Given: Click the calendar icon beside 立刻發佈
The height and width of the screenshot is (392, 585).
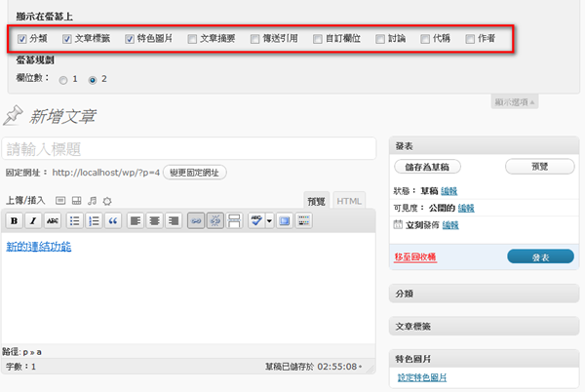Looking at the screenshot, I should point(398,224).
